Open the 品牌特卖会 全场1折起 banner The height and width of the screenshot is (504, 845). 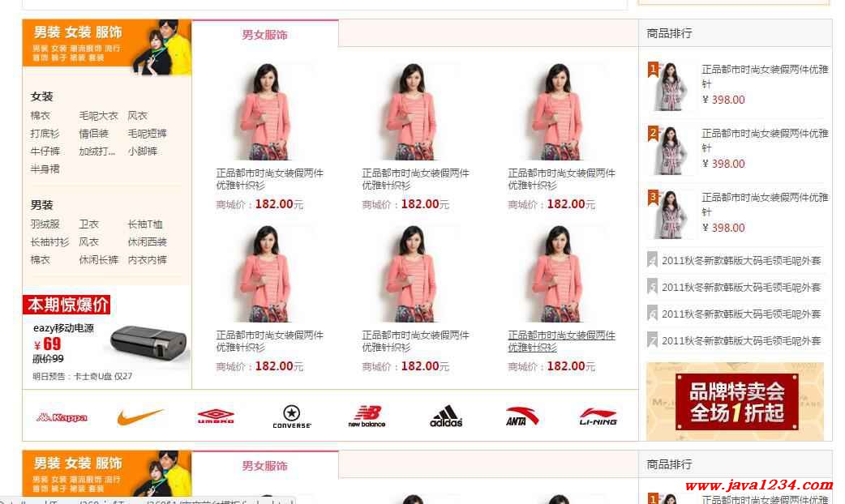pyautogui.click(x=735, y=402)
